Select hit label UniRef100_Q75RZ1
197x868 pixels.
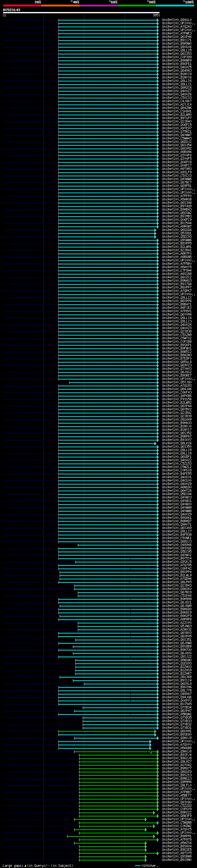pyautogui.click(x=176, y=131)
